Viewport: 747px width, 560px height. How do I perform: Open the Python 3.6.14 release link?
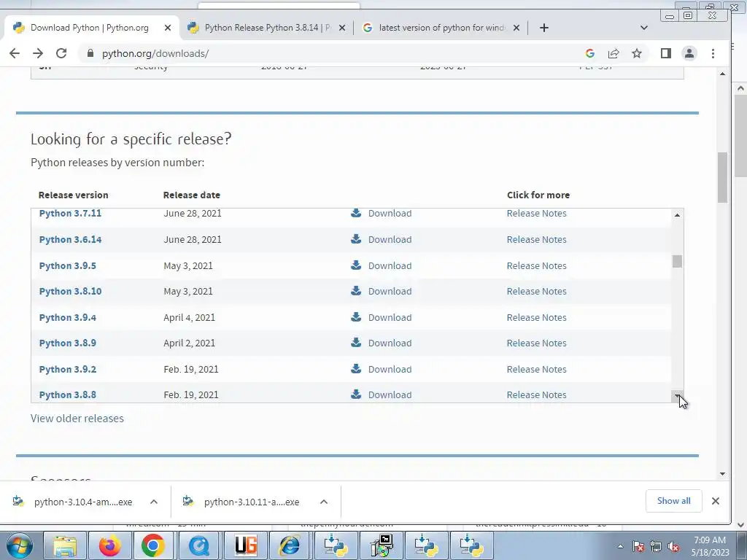pos(70,239)
